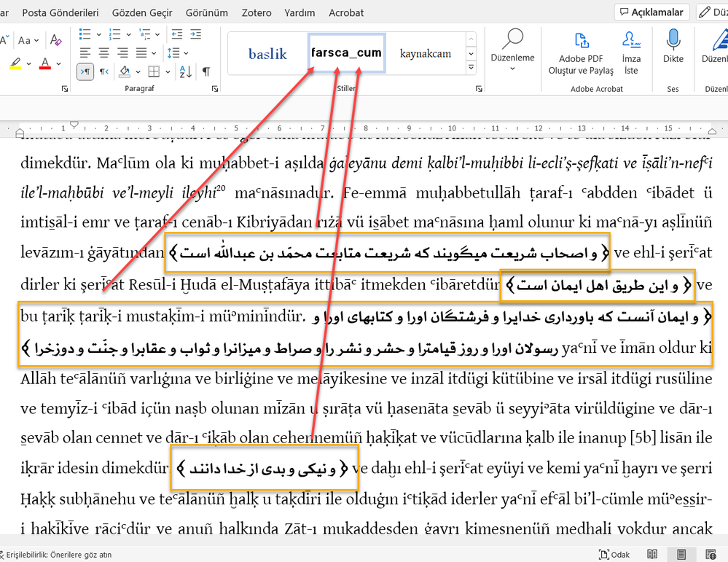The width and height of the screenshot is (728, 562).
Task: Click the left indent ruler marker
Action: pos(20,133)
